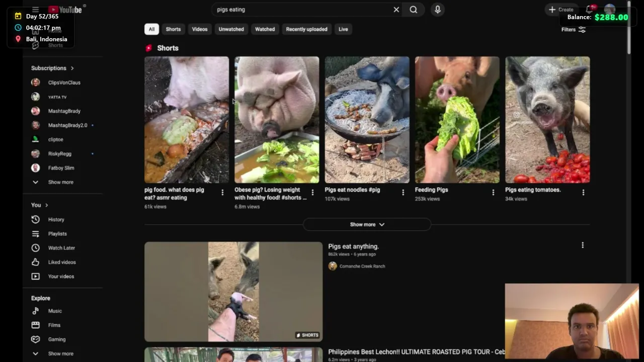
Task: Click the magnifier search button
Action: (x=413, y=10)
